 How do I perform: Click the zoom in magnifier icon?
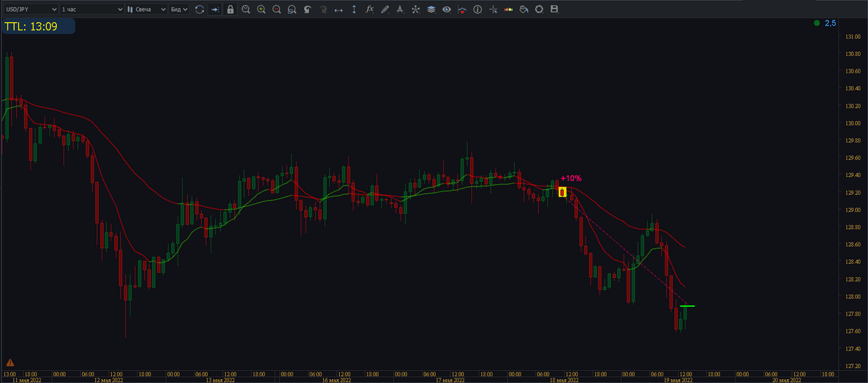point(261,9)
